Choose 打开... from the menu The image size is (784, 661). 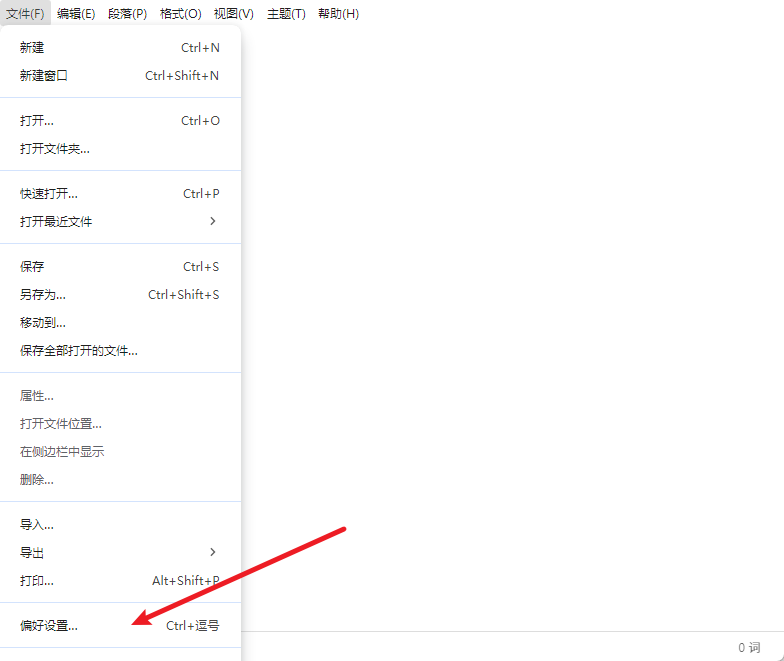[x=37, y=121]
